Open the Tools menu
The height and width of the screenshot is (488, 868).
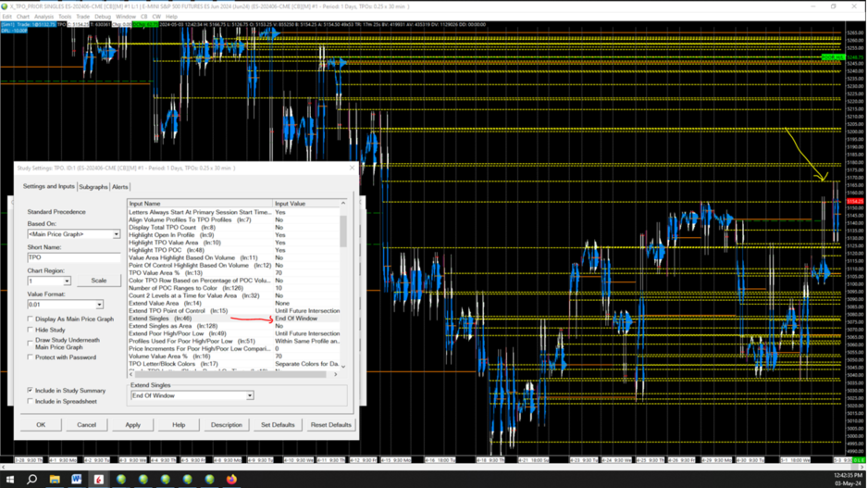point(65,17)
